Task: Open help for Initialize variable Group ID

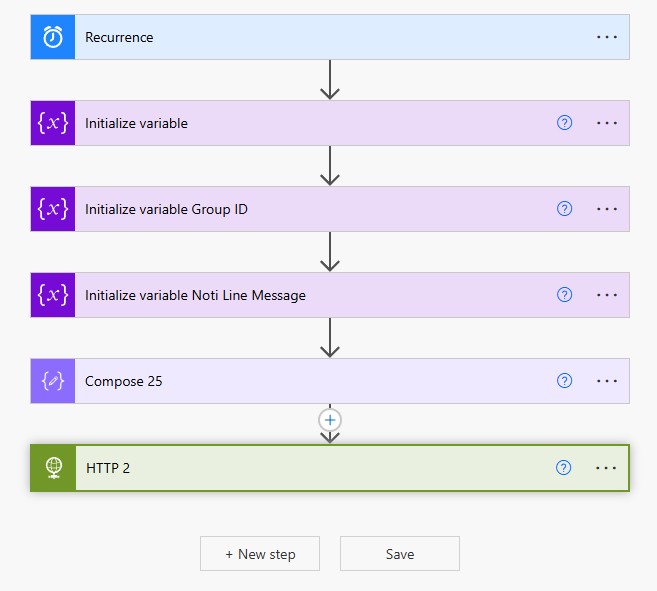Action: coord(564,209)
